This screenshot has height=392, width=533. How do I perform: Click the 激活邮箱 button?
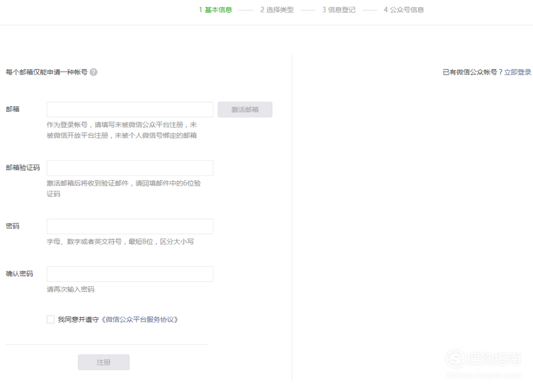coord(245,110)
